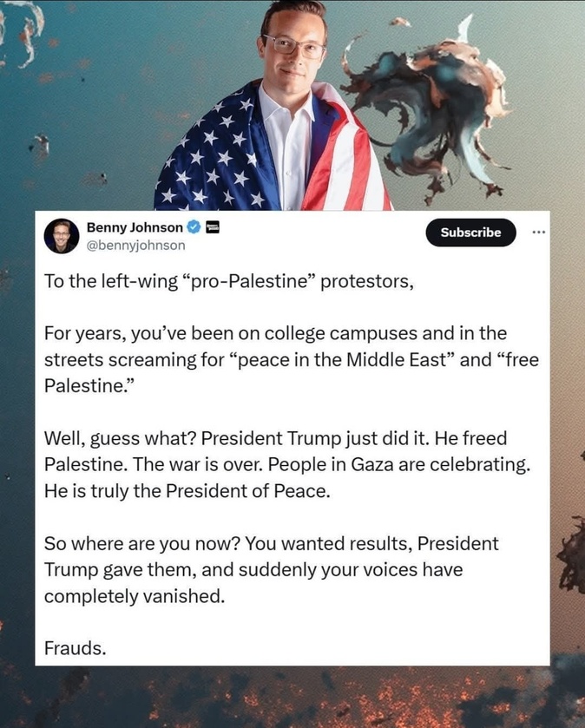The image size is (585, 728).
Task: Open the three-dot more options menu
Action: (539, 233)
